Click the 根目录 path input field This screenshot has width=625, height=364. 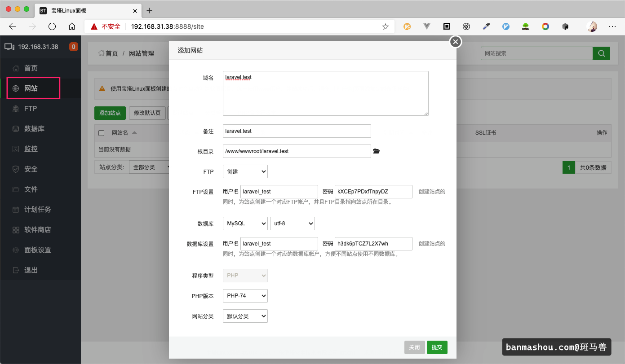(297, 151)
